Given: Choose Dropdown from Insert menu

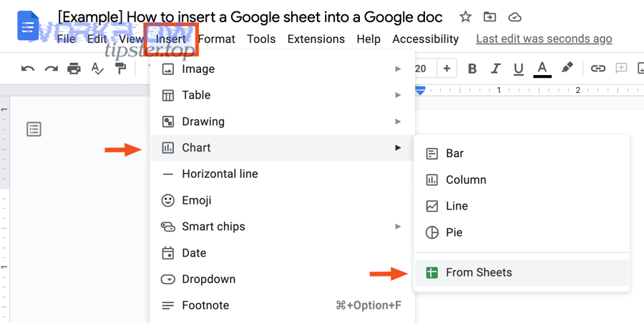Looking at the screenshot, I should coord(282,279).
